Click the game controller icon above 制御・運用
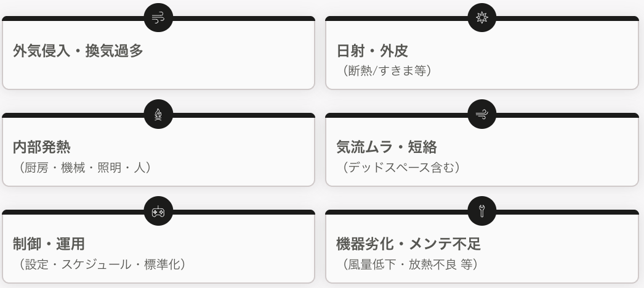Screen dimensions: 644x288 tap(158, 212)
